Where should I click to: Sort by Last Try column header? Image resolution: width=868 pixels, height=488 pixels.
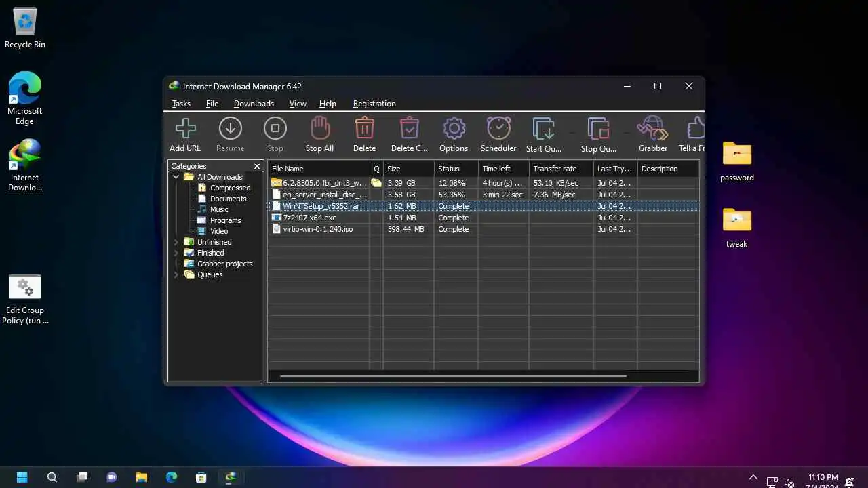point(615,169)
